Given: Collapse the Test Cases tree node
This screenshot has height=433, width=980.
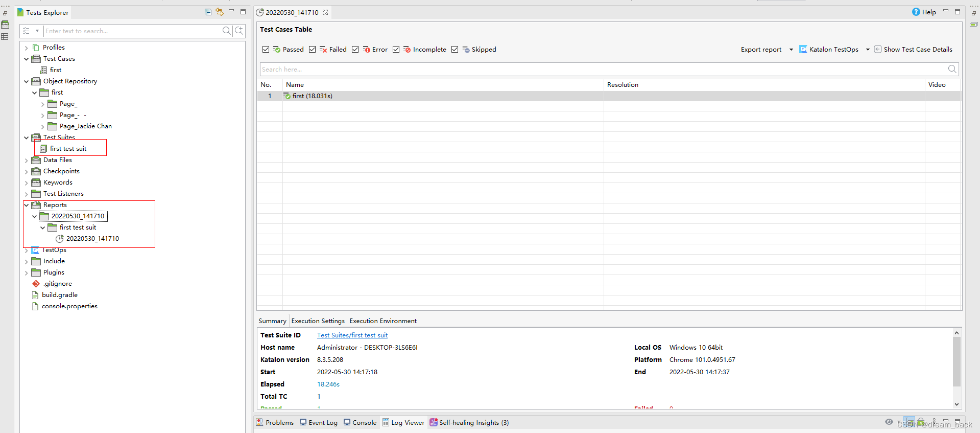Looking at the screenshot, I should (x=27, y=59).
